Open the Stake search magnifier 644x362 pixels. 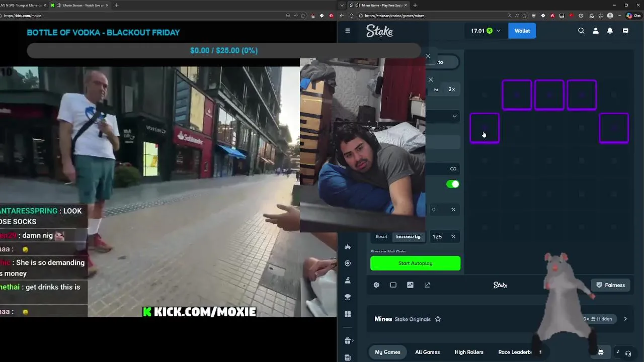(x=581, y=31)
